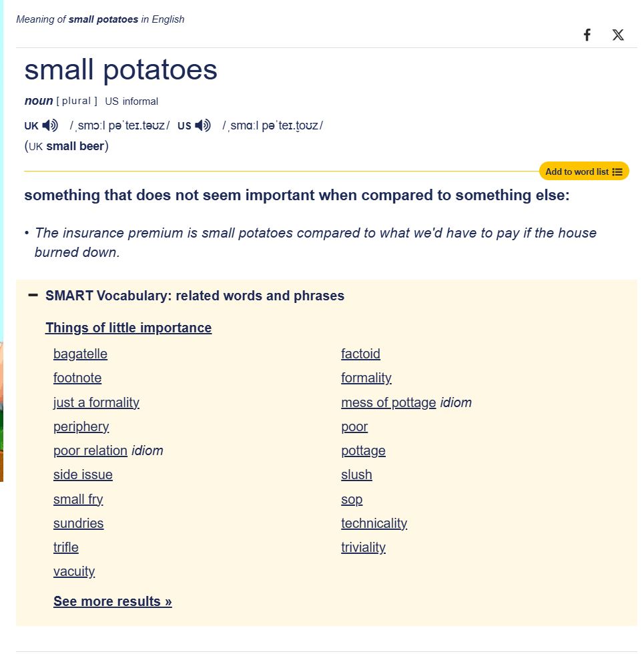The height and width of the screenshot is (654, 644).
Task: Open the 'small beer' UK variant link
Action: 75,146
